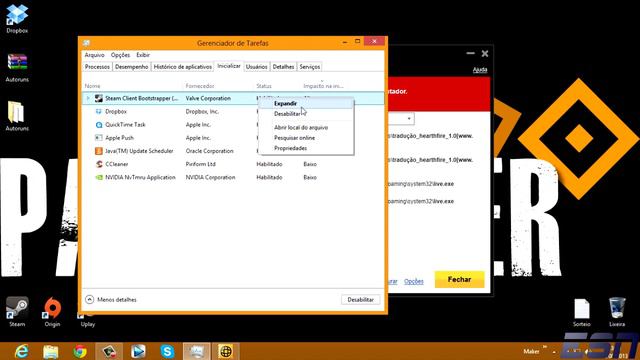Click the Desabilitar button at bottom

[360, 300]
